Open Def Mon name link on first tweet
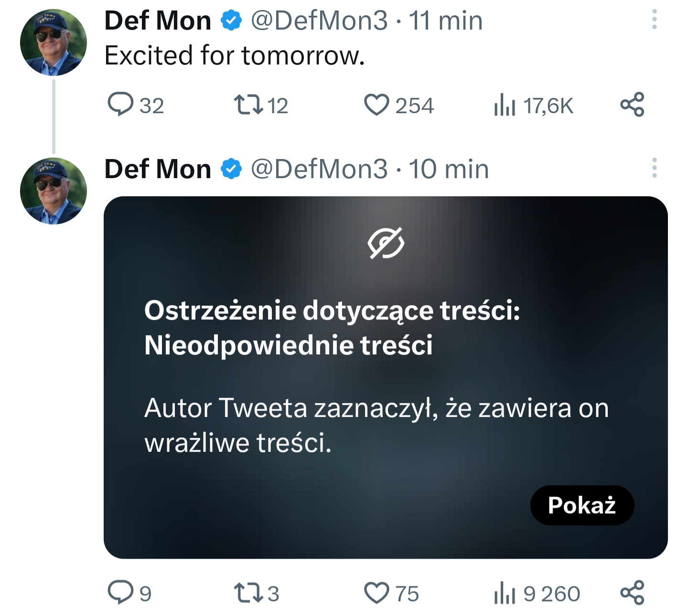 (158, 21)
